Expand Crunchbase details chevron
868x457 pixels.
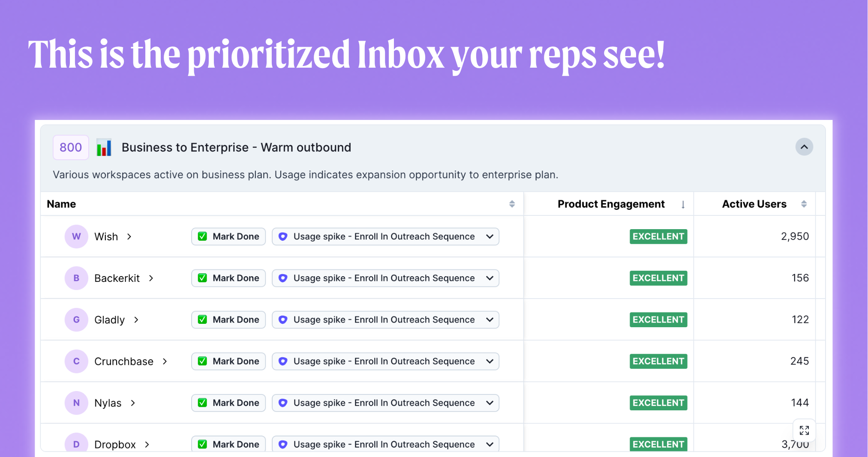[165, 361]
